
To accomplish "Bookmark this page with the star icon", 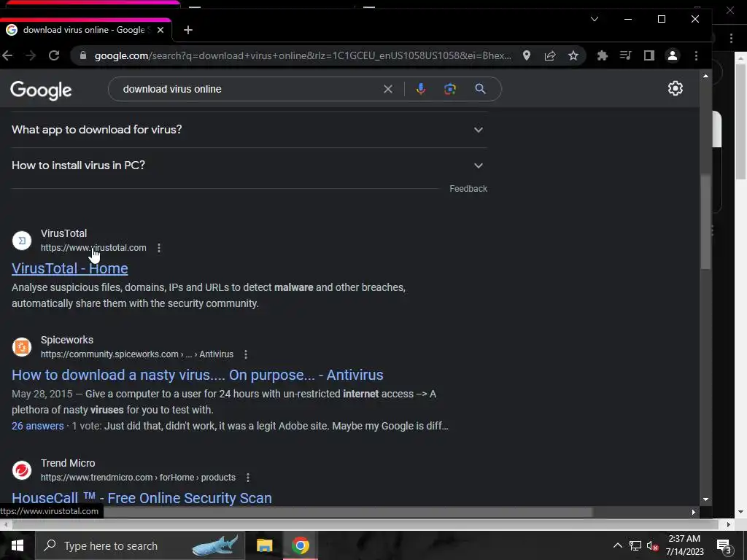I will [573, 55].
